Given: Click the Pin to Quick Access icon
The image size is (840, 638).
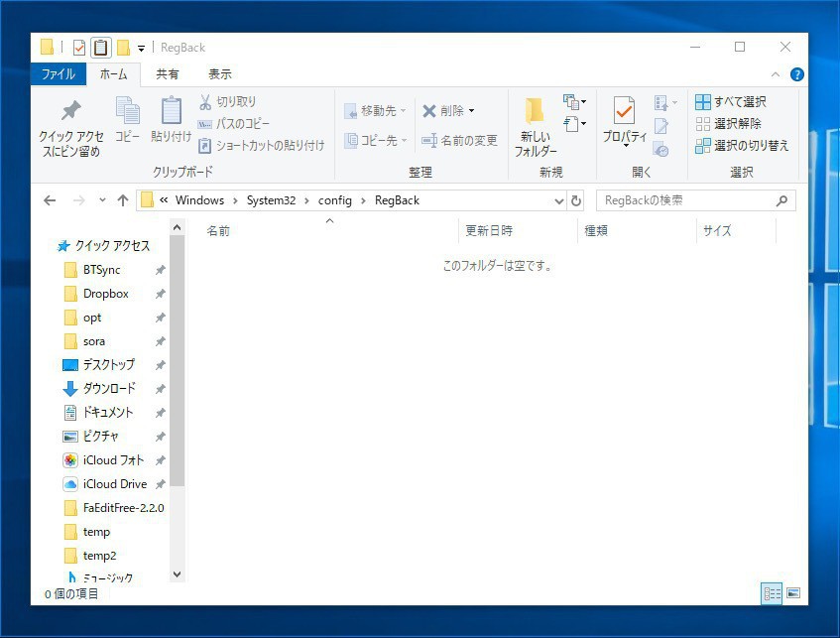Looking at the screenshot, I should point(70,112).
